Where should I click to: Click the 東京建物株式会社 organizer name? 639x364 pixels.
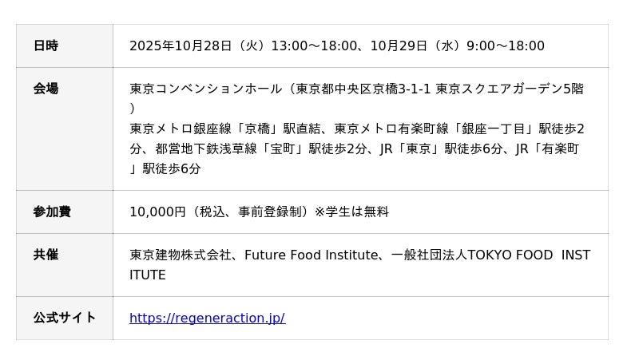tap(181, 255)
